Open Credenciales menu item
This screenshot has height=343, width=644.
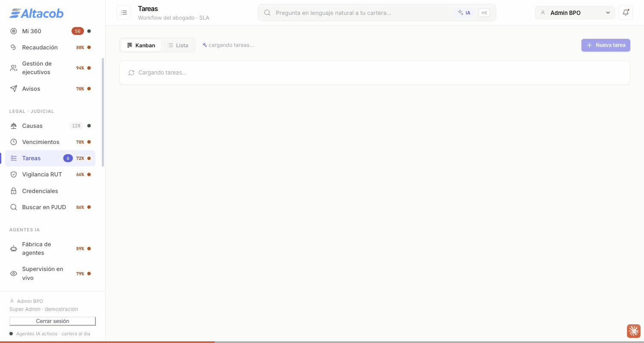click(50, 191)
